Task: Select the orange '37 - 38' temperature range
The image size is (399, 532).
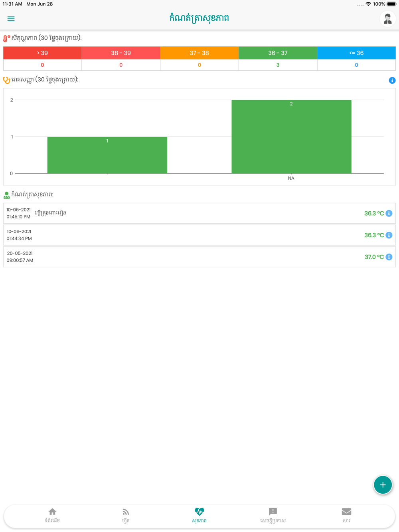Action: (199, 53)
